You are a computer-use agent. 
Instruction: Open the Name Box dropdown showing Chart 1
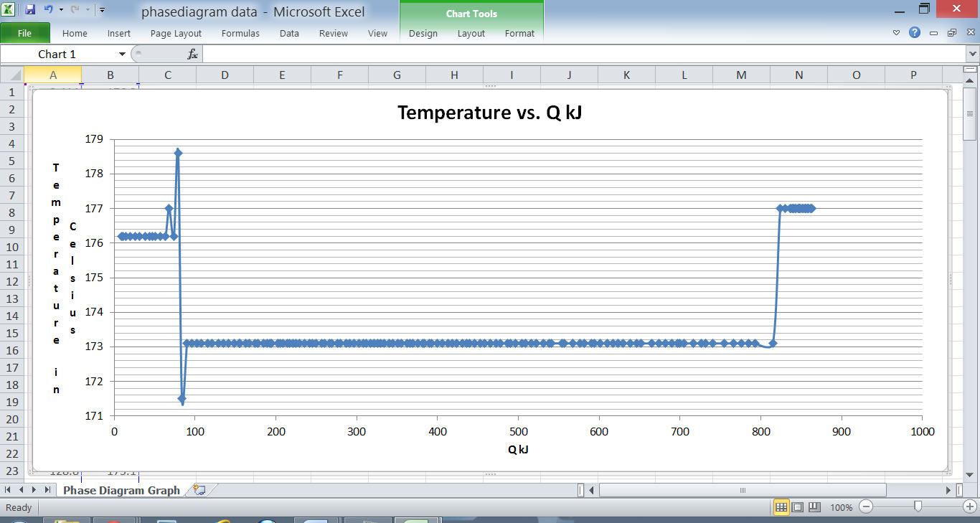coord(122,54)
